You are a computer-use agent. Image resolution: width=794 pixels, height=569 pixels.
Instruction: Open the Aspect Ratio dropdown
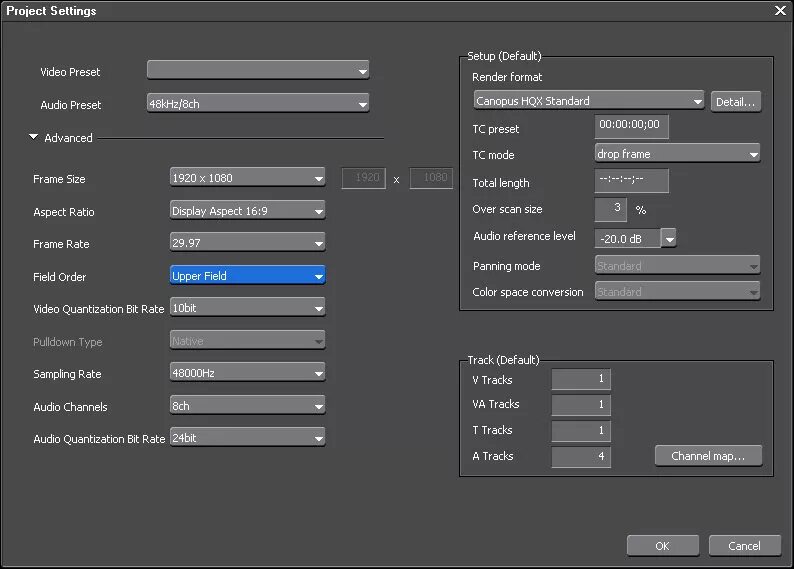tap(248, 211)
